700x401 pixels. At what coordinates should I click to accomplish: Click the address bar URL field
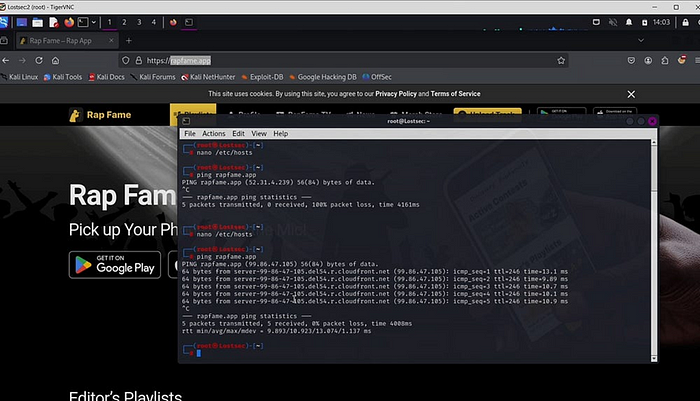pos(344,60)
